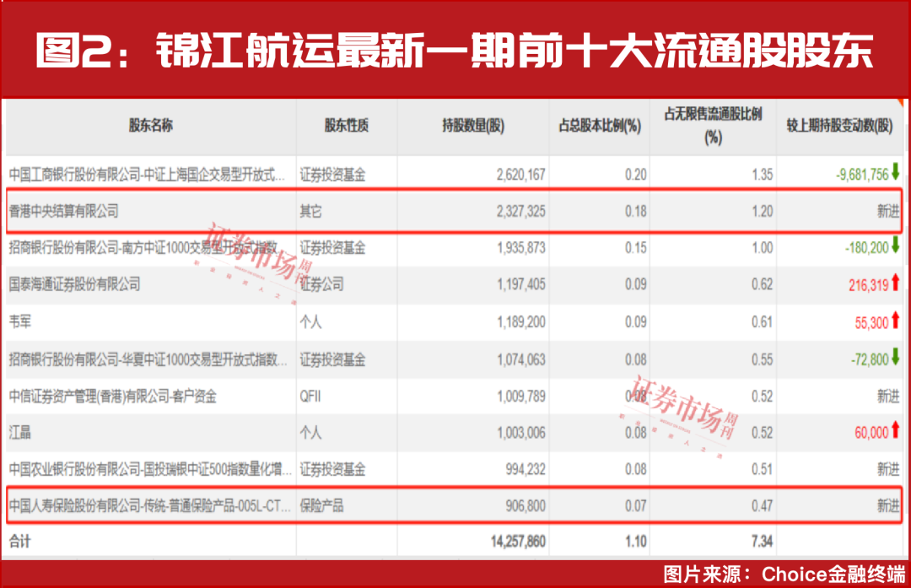
Task: Click 新进 in the 中国人寿保险 row
Action: (888, 505)
